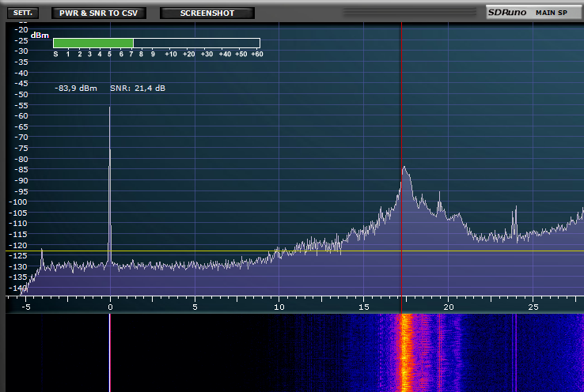Click the PWR & SNR TO CSV button
The height and width of the screenshot is (392, 584).
pyautogui.click(x=99, y=13)
